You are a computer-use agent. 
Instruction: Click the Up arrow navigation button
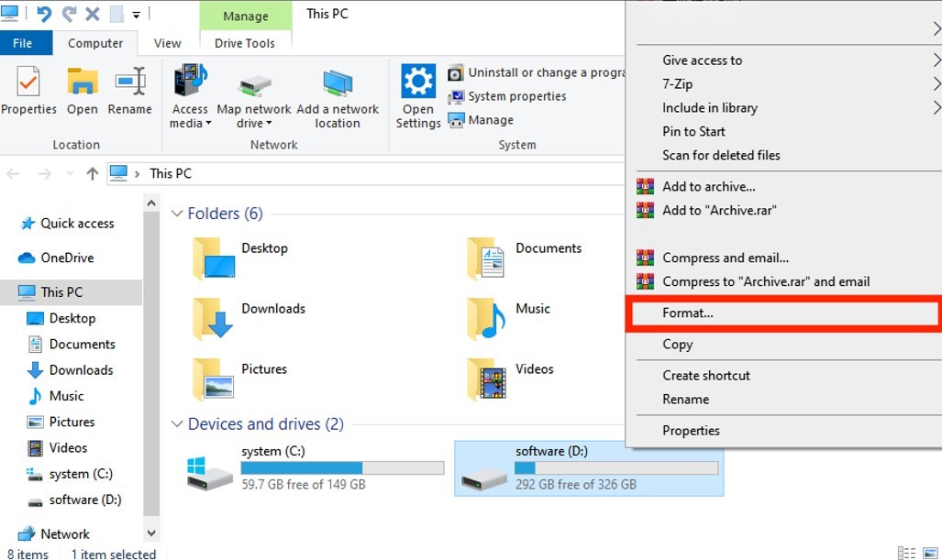(92, 173)
